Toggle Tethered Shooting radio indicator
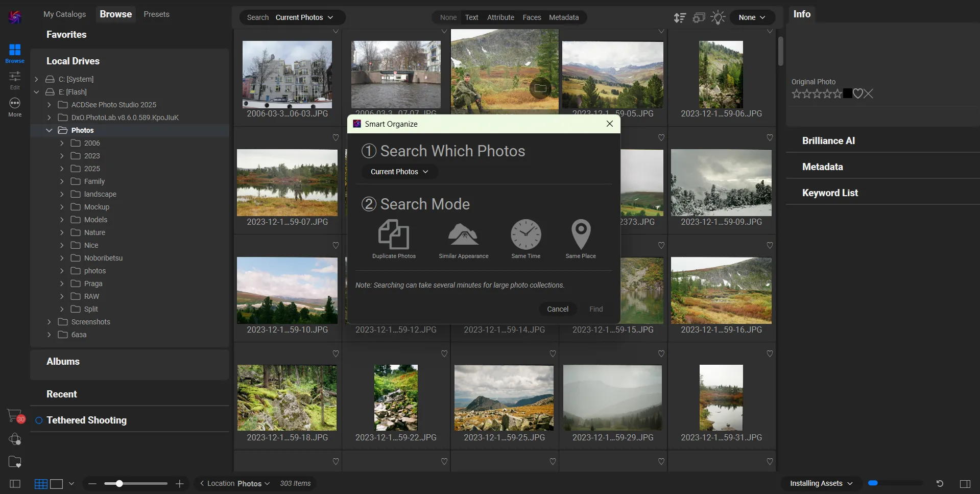The width and height of the screenshot is (980, 494). (39, 420)
